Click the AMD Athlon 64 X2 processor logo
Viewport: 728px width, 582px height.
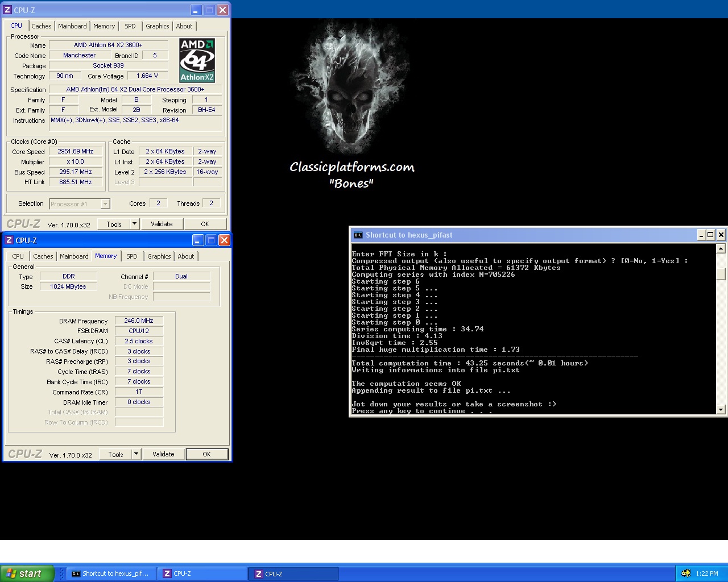197,60
